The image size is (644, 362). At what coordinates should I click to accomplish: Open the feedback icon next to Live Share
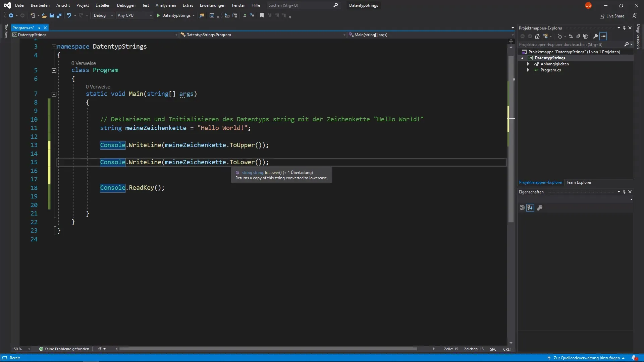(x=635, y=16)
